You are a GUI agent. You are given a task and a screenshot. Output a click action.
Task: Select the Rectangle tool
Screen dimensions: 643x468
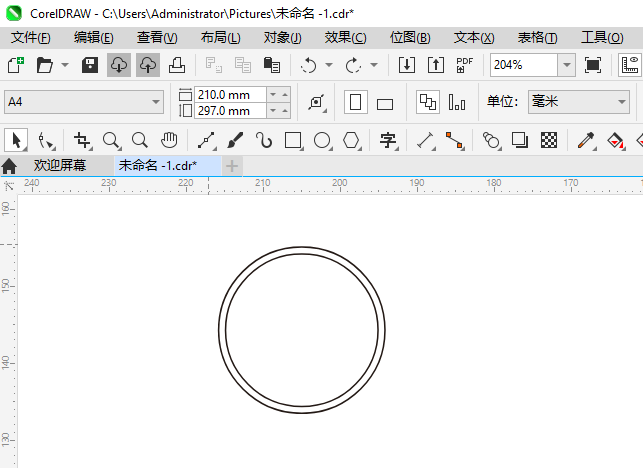[x=294, y=141]
